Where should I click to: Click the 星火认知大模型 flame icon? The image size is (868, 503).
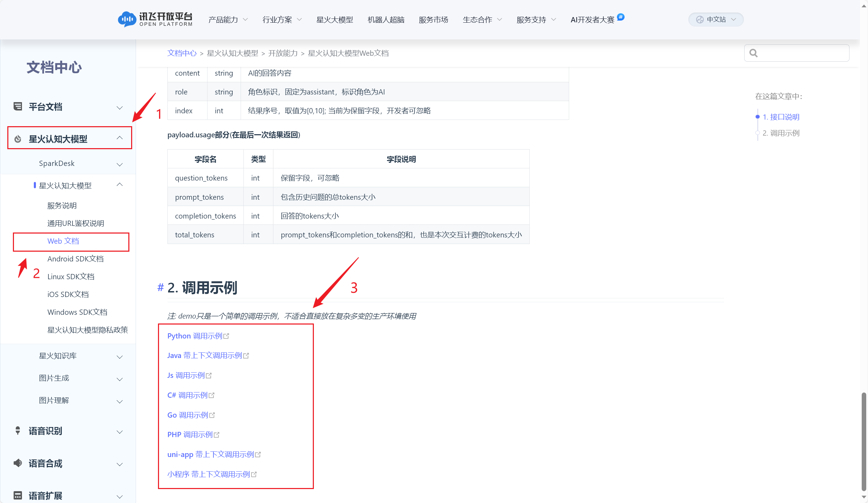(x=18, y=139)
